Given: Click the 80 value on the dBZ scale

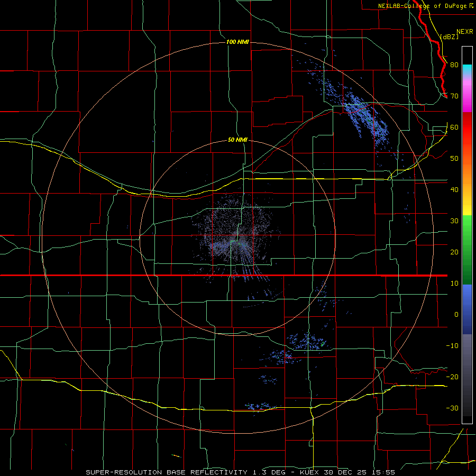Looking at the screenshot, I should [454, 65].
